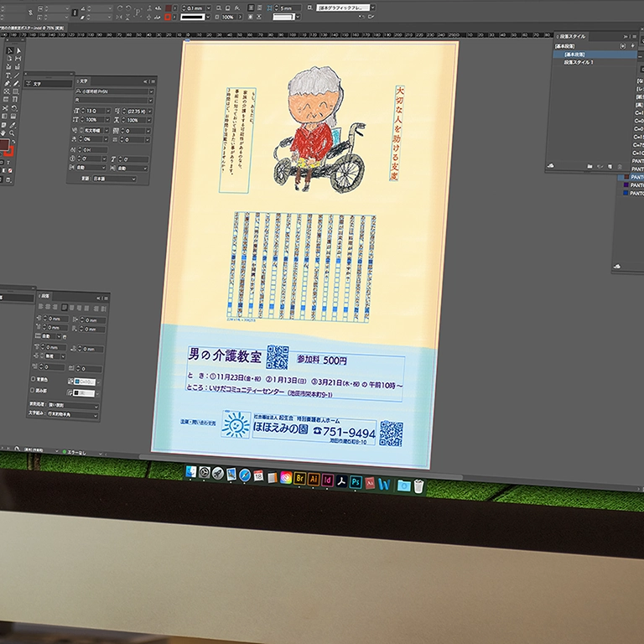Click the font size field showing 13 Q

point(94,110)
